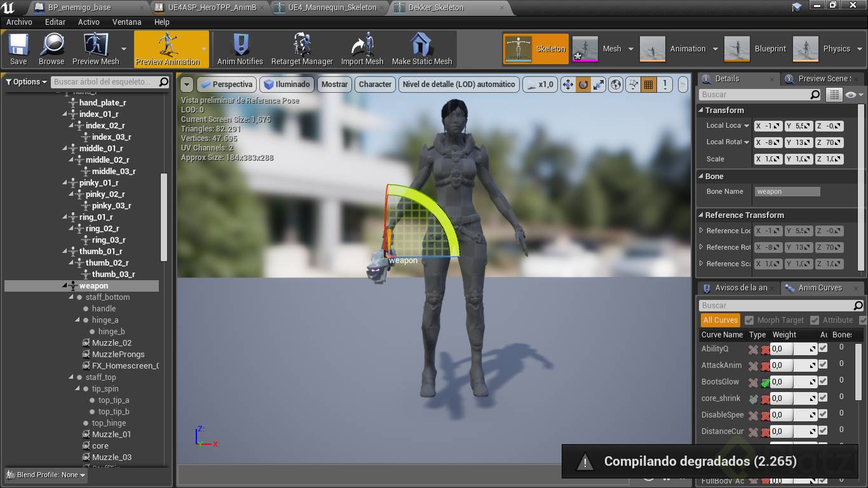Open the Details visibility eye dropdown
This screenshot has height=488, width=868.
[853, 95]
